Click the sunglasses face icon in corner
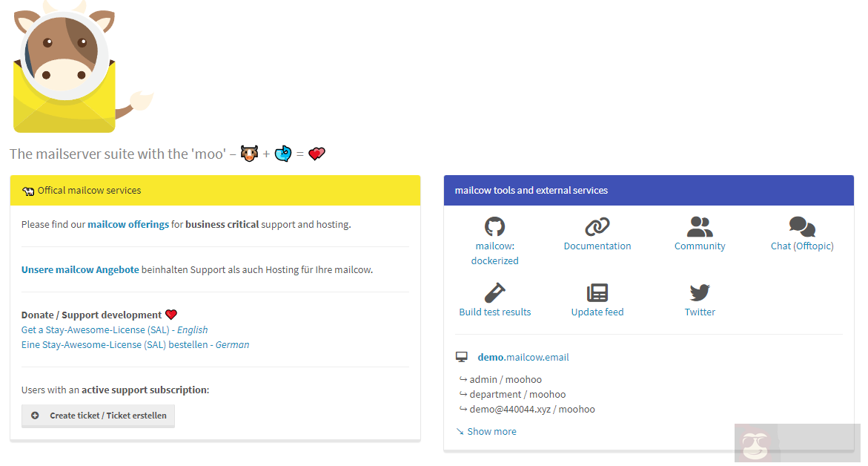868x466 pixels. (x=755, y=447)
